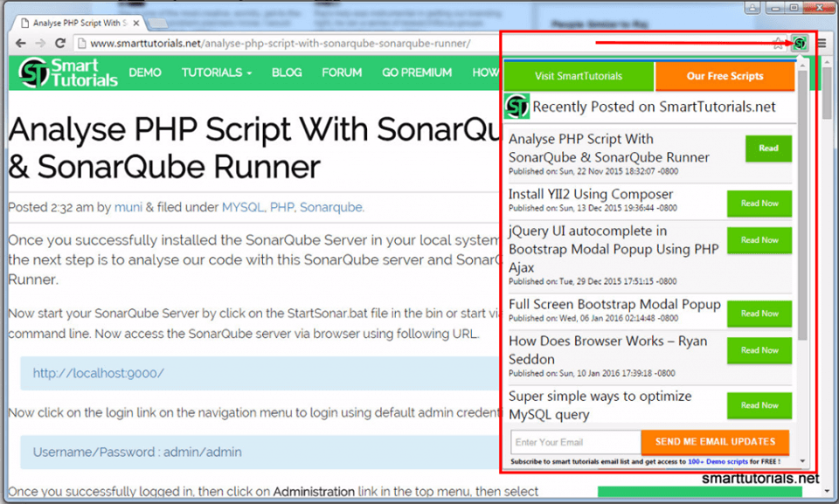Click Read Now for How Does Browser Works
This screenshot has width=839, height=504.
coord(759,350)
